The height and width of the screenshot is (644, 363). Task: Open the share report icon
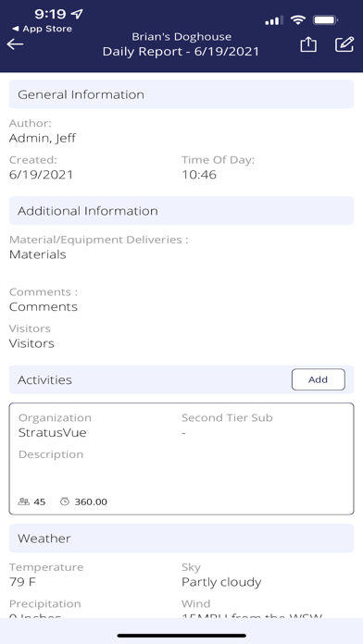308,43
